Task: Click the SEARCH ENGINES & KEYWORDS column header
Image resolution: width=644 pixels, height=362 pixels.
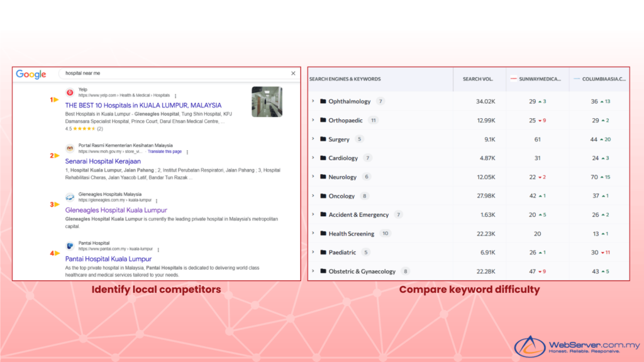Action: [345, 79]
